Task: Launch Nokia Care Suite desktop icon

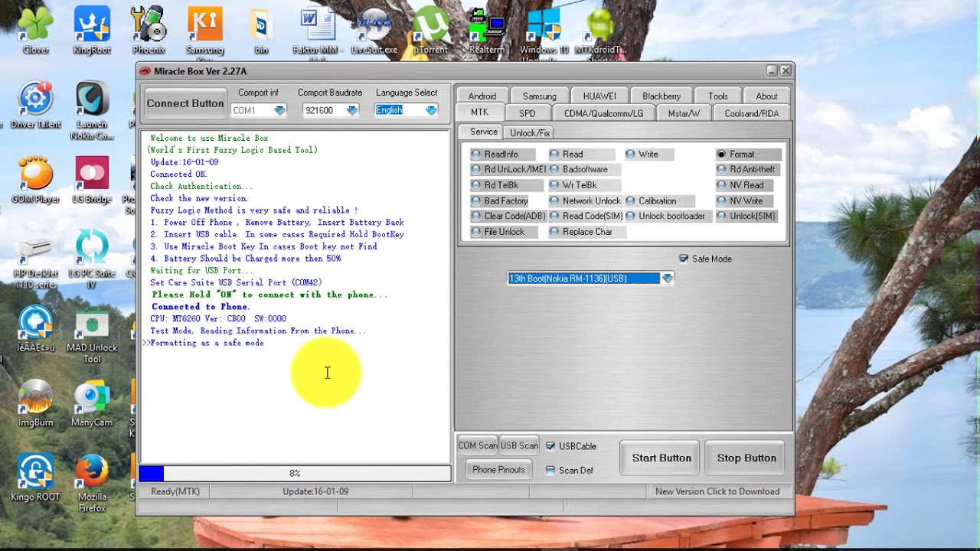Action: (92, 110)
